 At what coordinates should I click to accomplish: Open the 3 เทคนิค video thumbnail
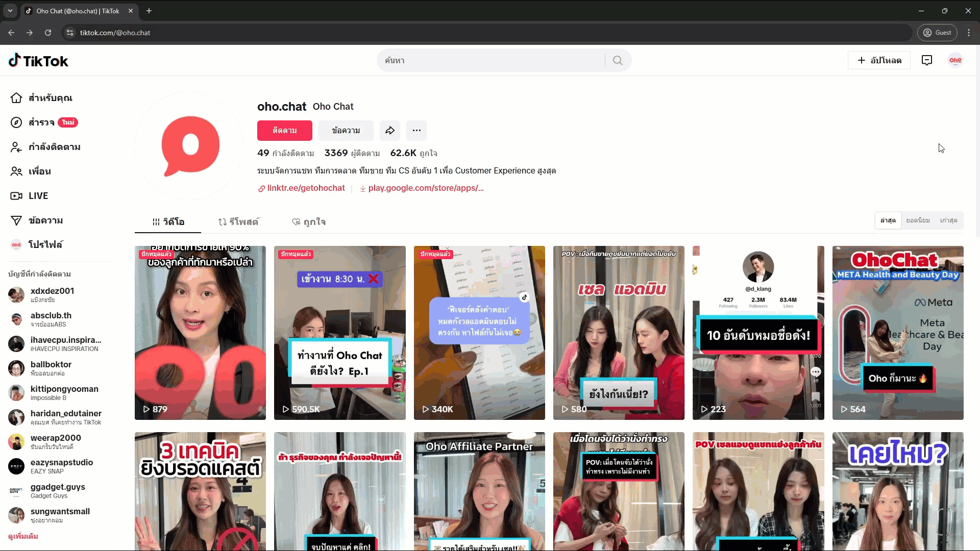(x=200, y=491)
